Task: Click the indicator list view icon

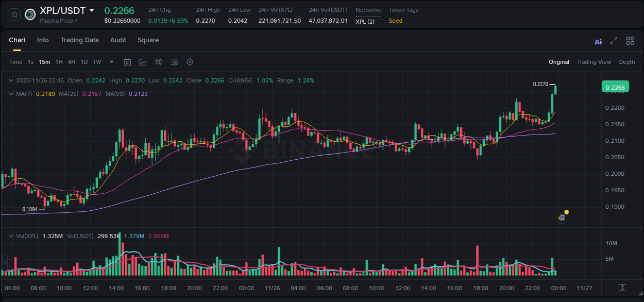Action: (x=174, y=62)
